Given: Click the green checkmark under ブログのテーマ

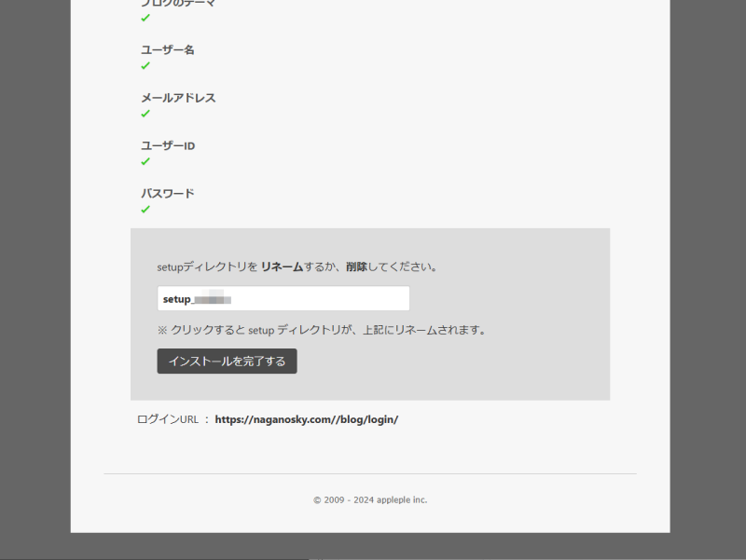Looking at the screenshot, I should tap(145, 18).
